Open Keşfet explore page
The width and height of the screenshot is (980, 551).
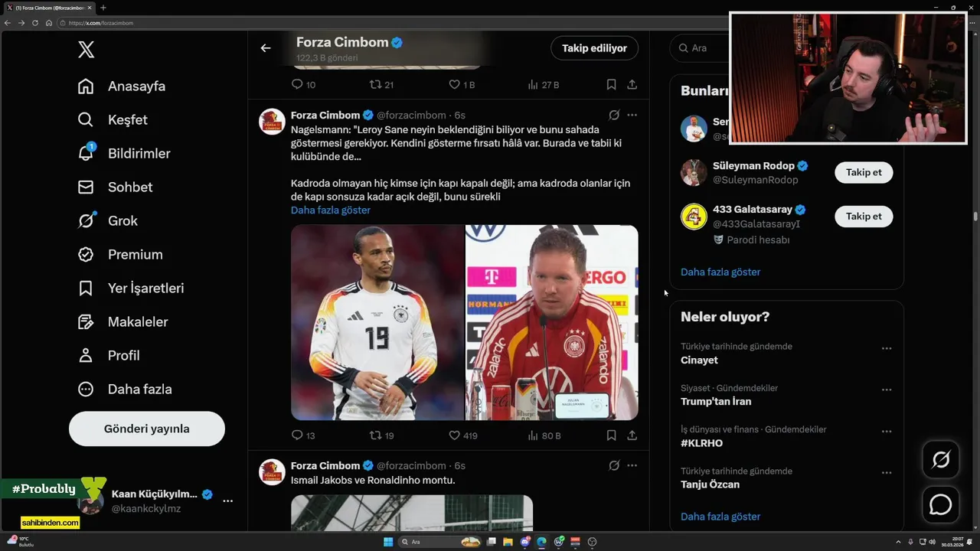(x=113, y=120)
